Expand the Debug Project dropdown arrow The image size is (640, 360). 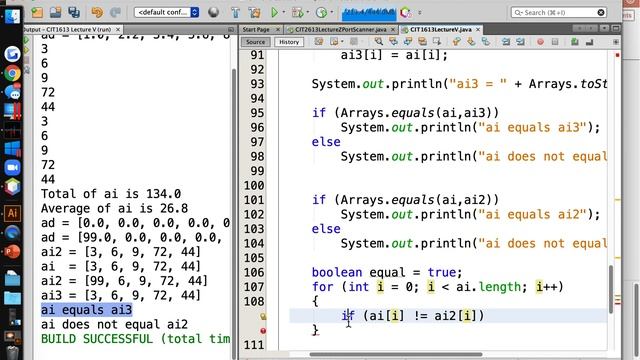308,13
